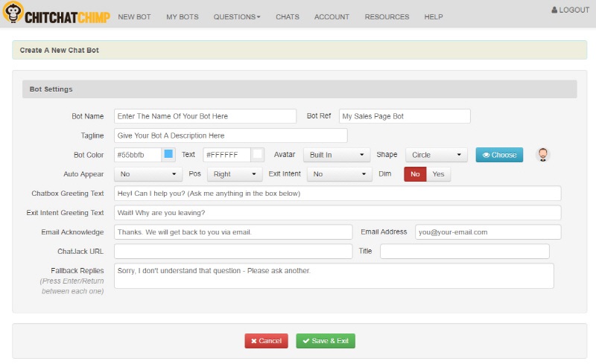Focus the Bot Ref input field
Image resolution: width=596 pixels, height=364 pixels.
(405, 116)
